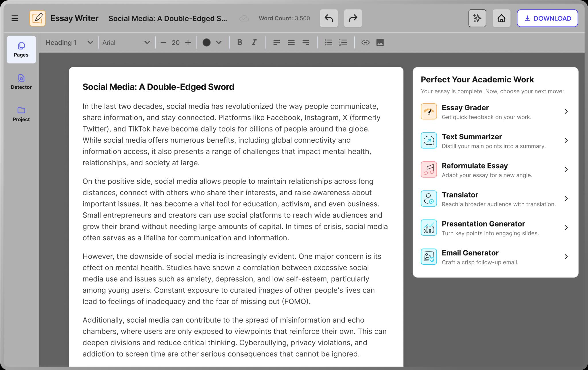Expand the text color dropdown arrow

pos(219,42)
